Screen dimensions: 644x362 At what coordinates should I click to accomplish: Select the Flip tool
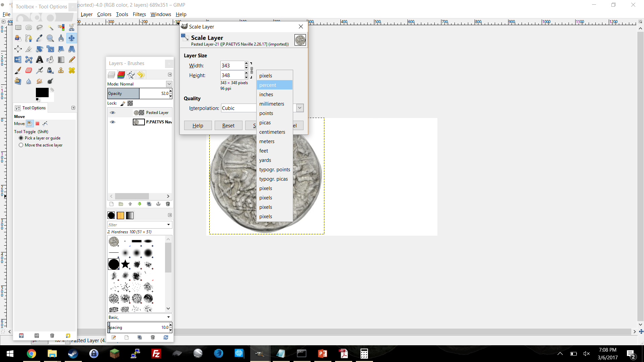tap(18, 60)
